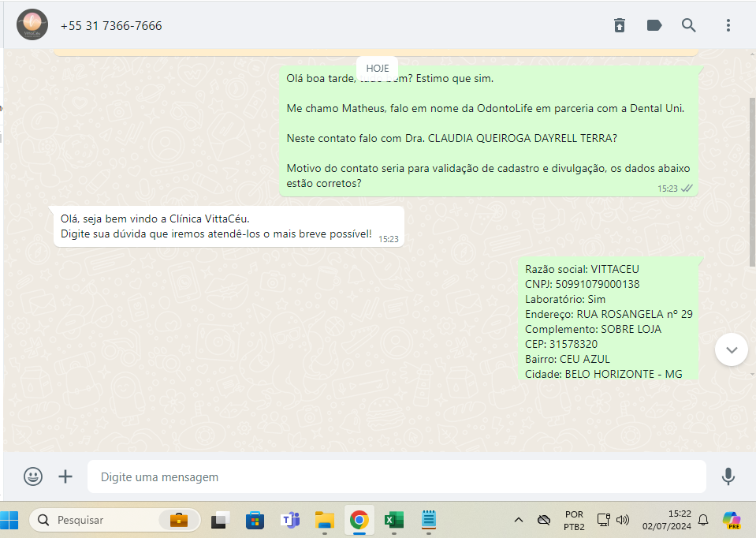
Task: Start recording a voice message
Action: tap(728, 476)
